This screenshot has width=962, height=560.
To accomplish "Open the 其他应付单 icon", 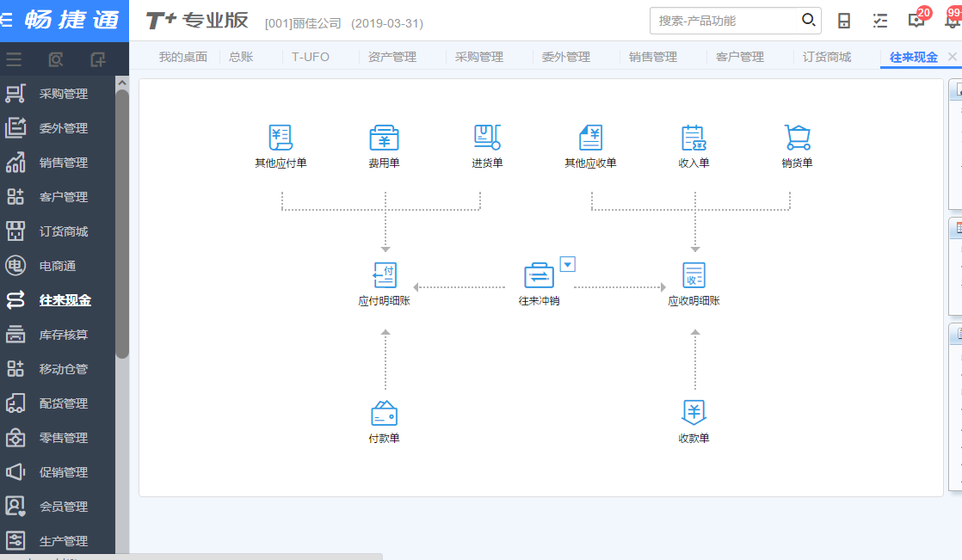I will pos(281,138).
